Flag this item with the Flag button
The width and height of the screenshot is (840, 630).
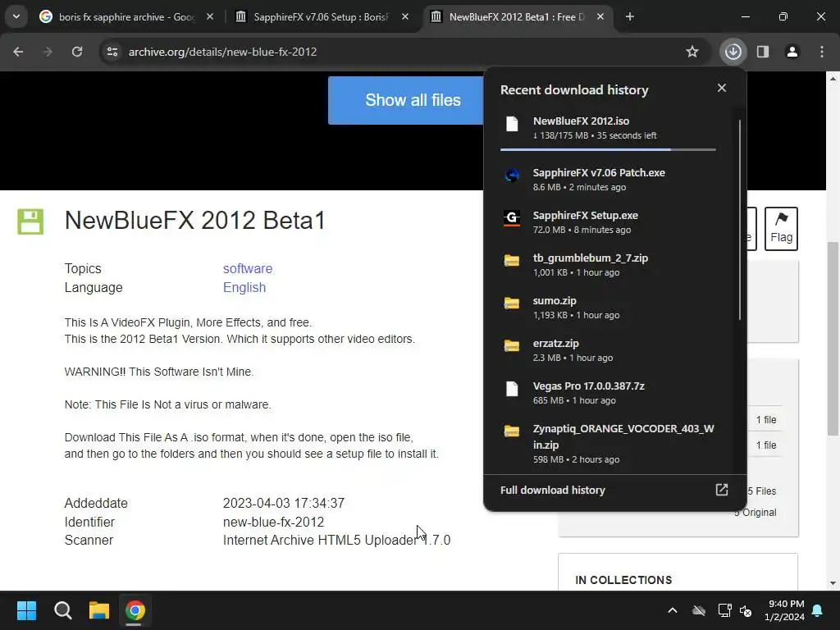pyautogui.click(x=781, y=229)
